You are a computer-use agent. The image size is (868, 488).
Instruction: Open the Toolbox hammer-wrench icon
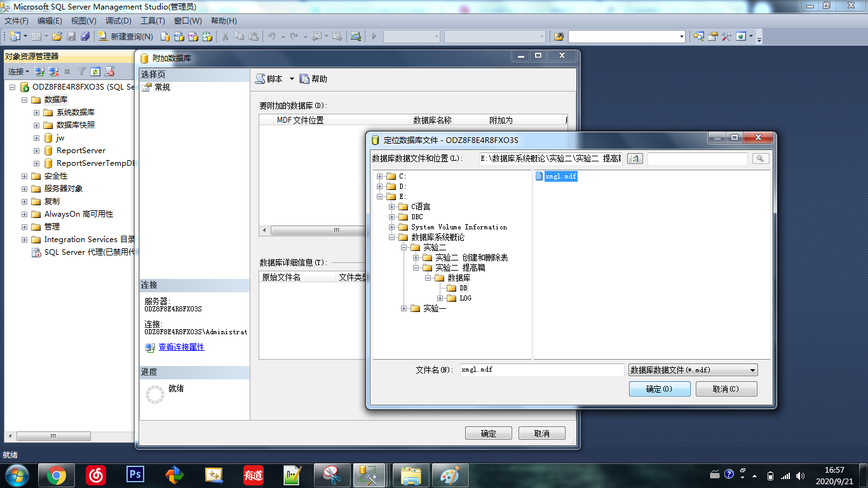tap(727, 36)
